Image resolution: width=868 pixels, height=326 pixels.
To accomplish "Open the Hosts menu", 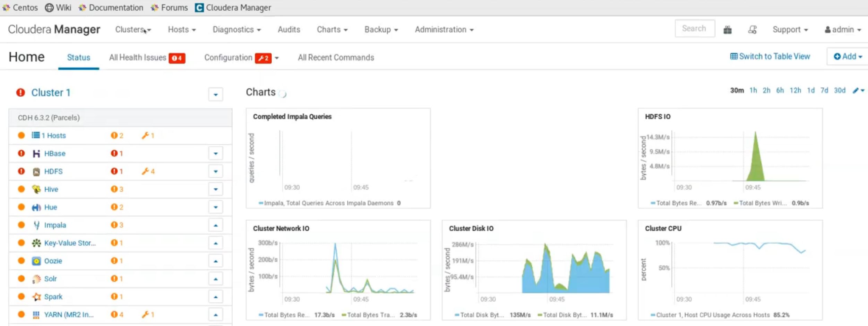I will (182, 30).
